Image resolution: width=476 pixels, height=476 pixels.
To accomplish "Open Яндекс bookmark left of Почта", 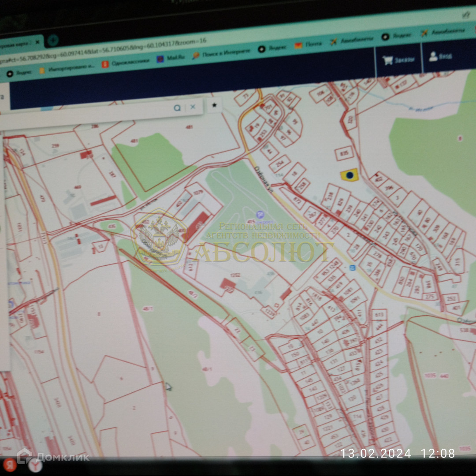I will [272, 48].
